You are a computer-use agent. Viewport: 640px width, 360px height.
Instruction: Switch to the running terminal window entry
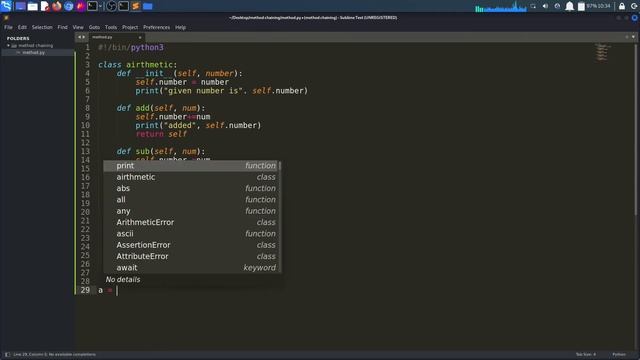123,6
